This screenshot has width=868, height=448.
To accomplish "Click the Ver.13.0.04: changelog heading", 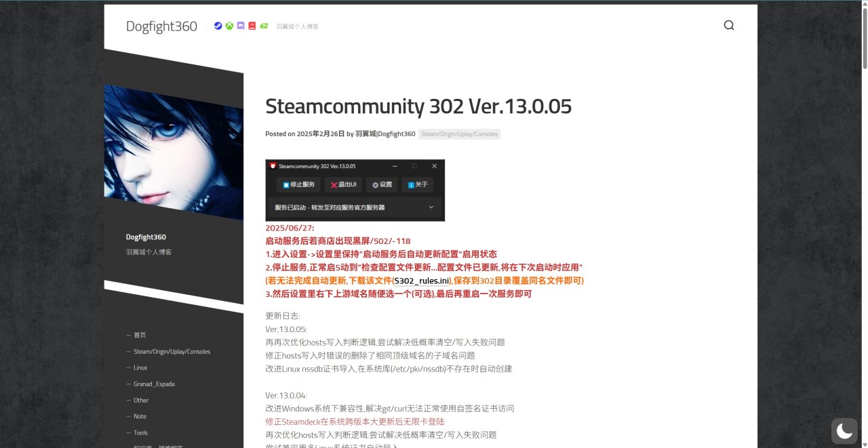I will 286,395.
